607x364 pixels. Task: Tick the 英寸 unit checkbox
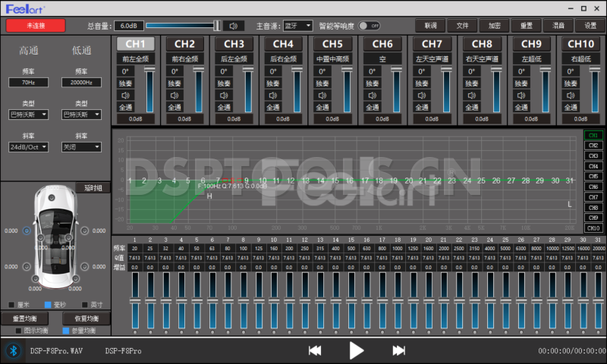(86, 306)
